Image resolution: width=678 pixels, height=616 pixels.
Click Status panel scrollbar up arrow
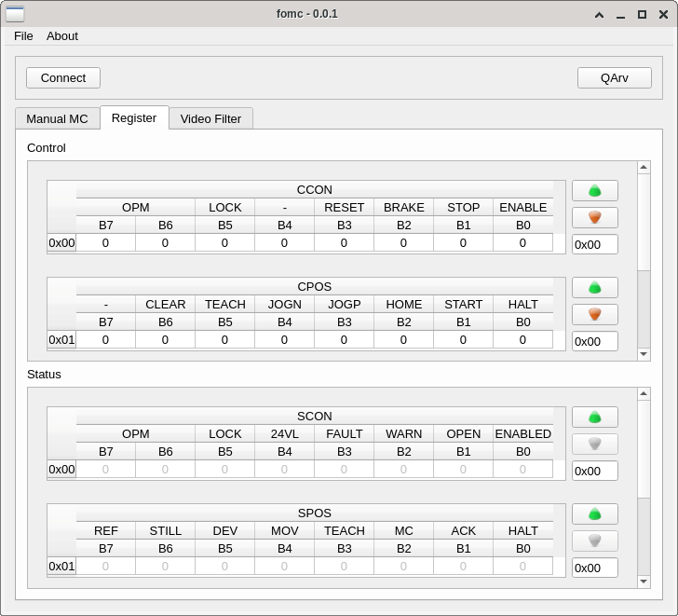644,393
